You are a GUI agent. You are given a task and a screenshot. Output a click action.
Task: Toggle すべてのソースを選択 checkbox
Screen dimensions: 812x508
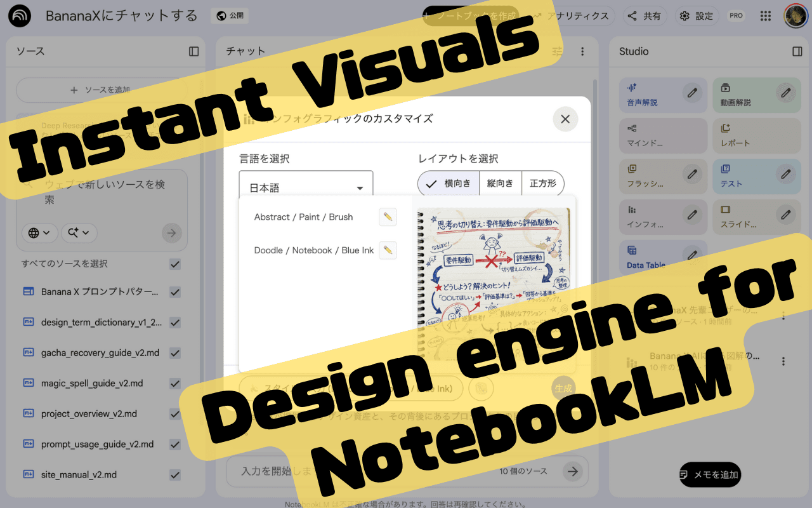pyautogui.click(x=175, y=264)
